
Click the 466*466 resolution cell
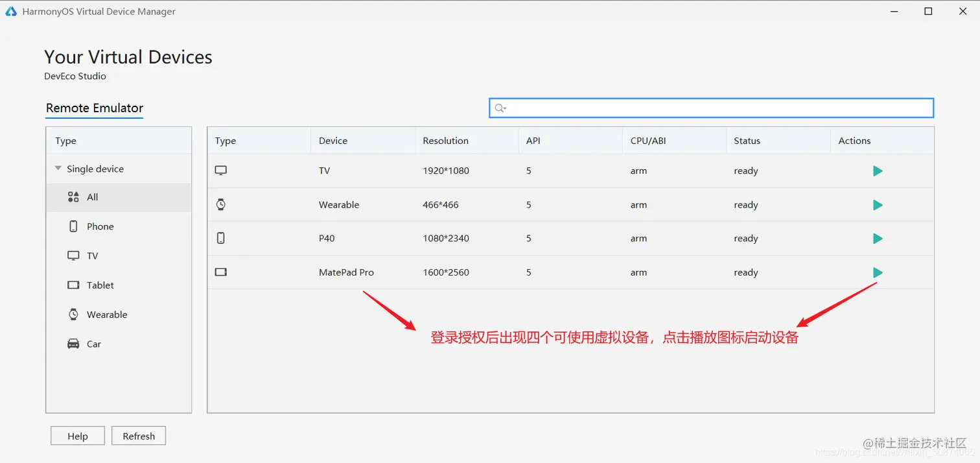(x=441, y=205)
